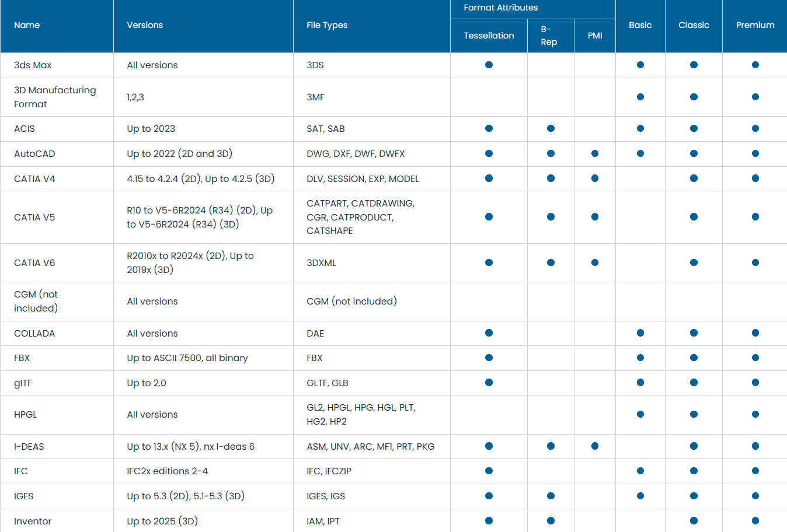
Task: Click the FBX versions cell text
Action: (187, 358)
